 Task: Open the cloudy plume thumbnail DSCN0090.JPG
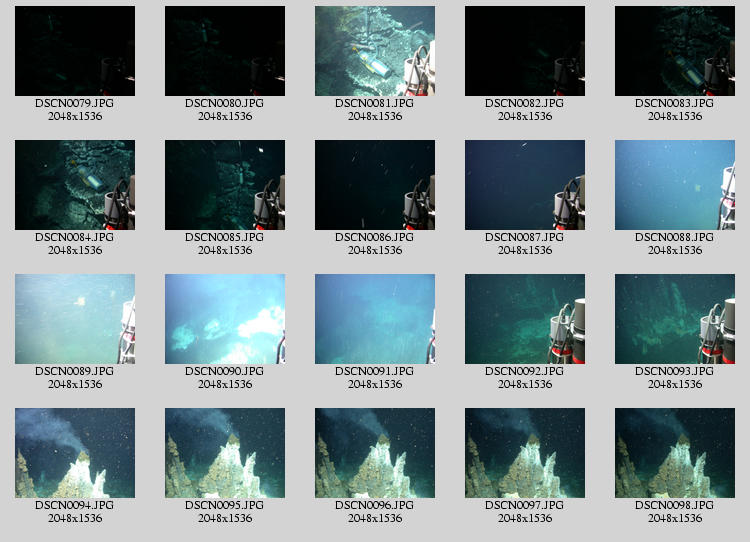point(225,319)
